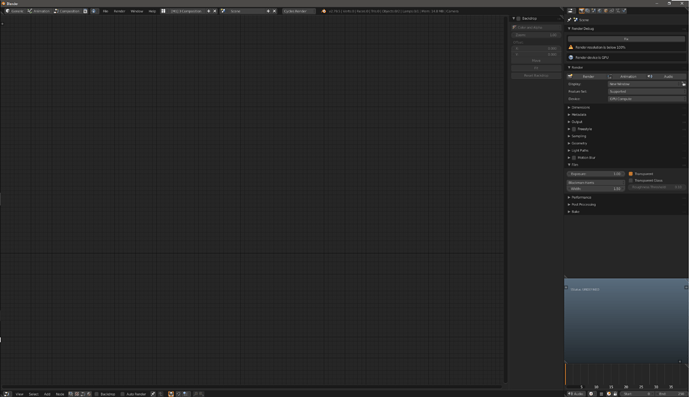
Task: Open the Render properties tab icon
Action: 581,11
